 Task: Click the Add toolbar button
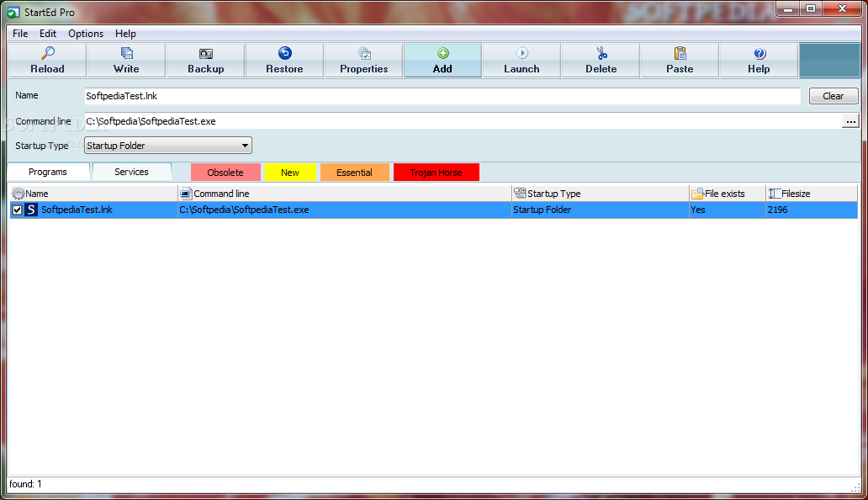pyautogui.click(x=442, y=61)
